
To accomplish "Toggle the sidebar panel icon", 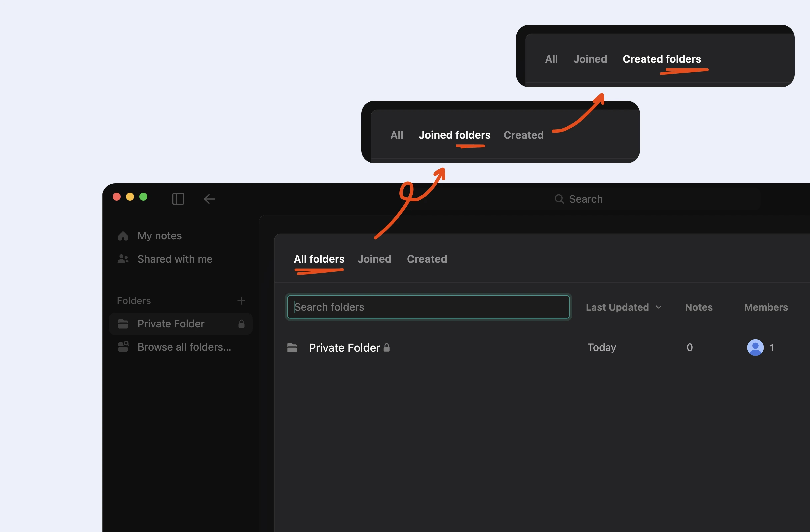I will pos(178,199).
